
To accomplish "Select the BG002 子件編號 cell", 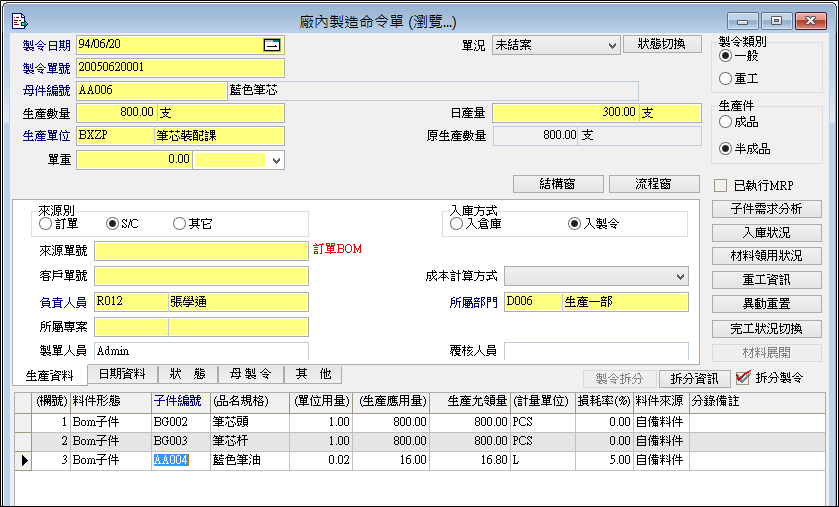I will click(x=179, y=423).
